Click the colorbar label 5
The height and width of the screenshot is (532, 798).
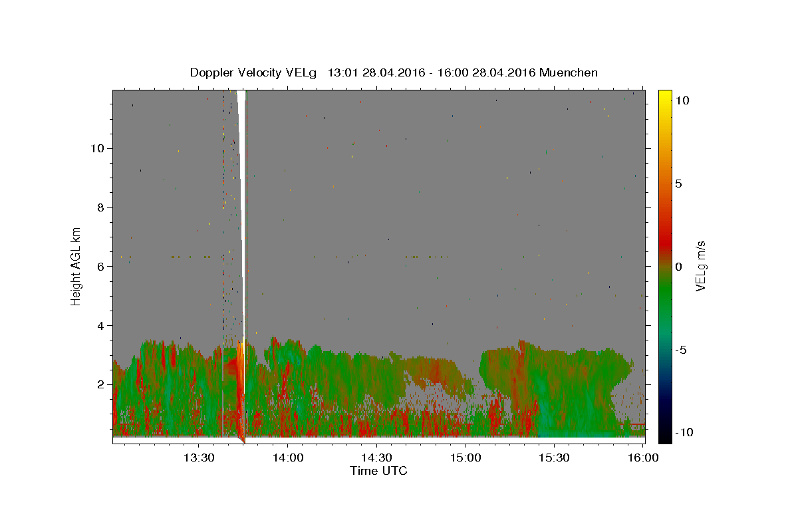click(x=677, y=184)
